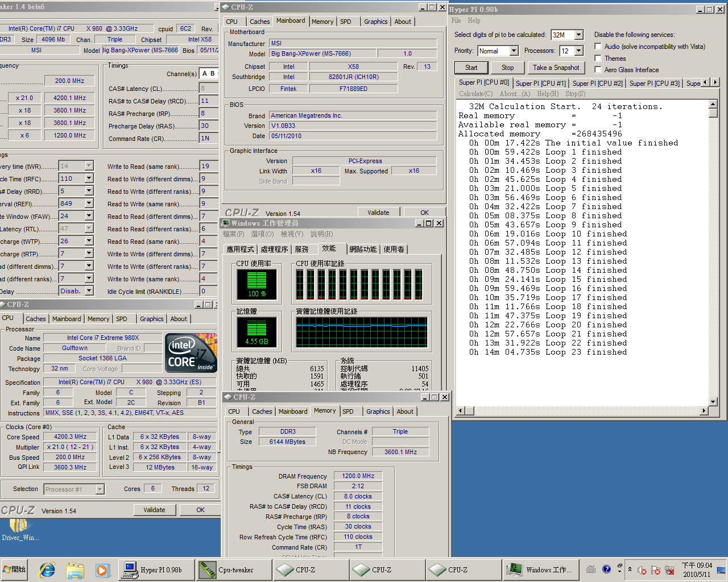Open 檢視(V) menu in Task Manager

pyautogui.click(x=291, y=234)
